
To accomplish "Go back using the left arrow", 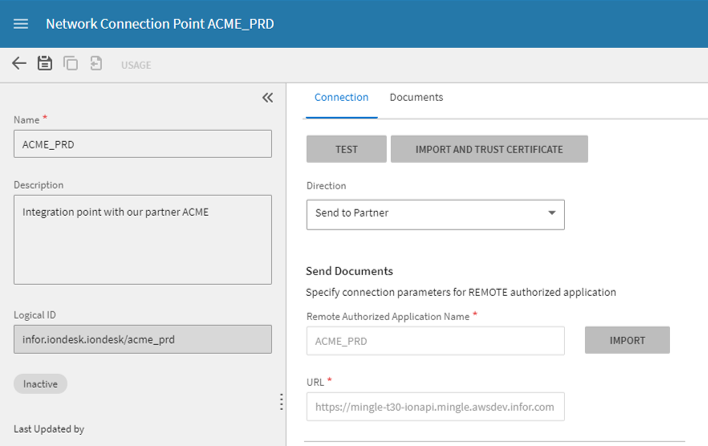I will 19,64.
